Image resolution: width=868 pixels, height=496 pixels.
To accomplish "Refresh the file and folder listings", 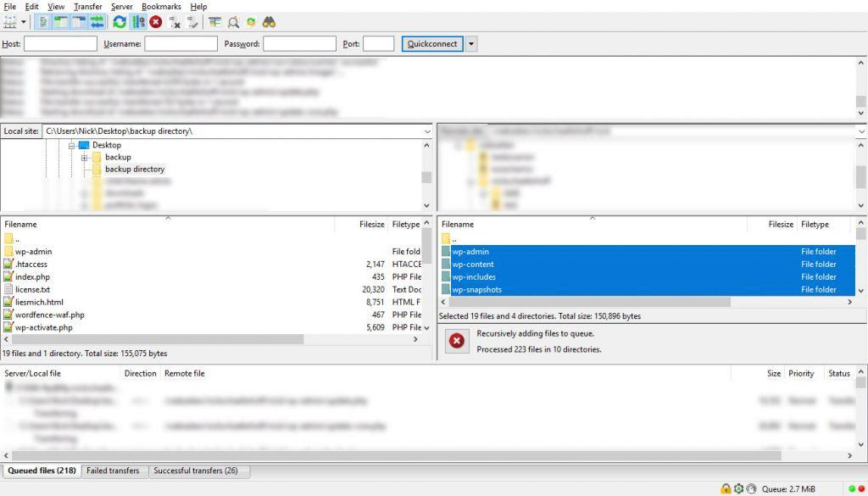I will pyautogui.click(x=118, y=22).
